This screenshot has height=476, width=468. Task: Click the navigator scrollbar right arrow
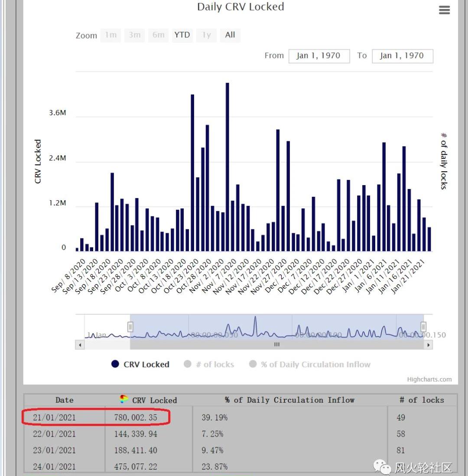click(428, 345)
